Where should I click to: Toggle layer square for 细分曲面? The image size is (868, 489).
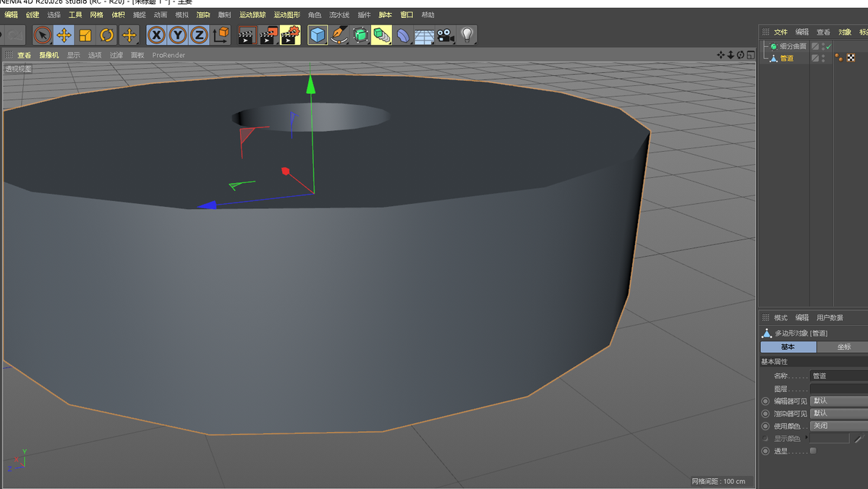[x=815, y=46]
